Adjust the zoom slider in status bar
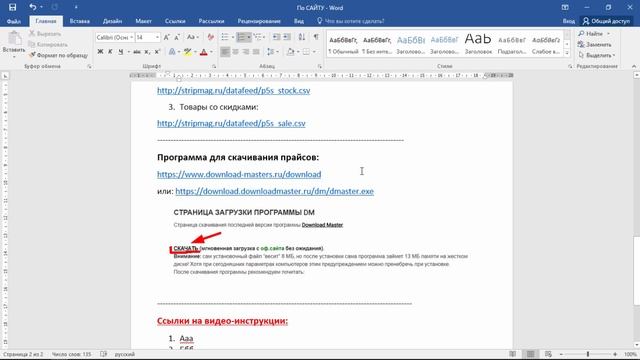Image resolution: width=640 pixels, height=360 pixels. tap(588, 354)
